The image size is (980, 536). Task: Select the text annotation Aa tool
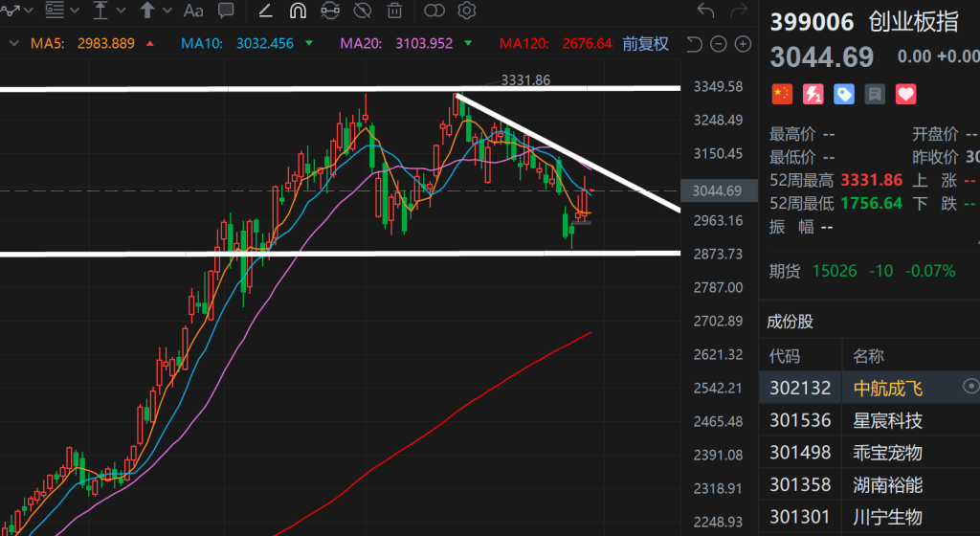tap(193, 11)
